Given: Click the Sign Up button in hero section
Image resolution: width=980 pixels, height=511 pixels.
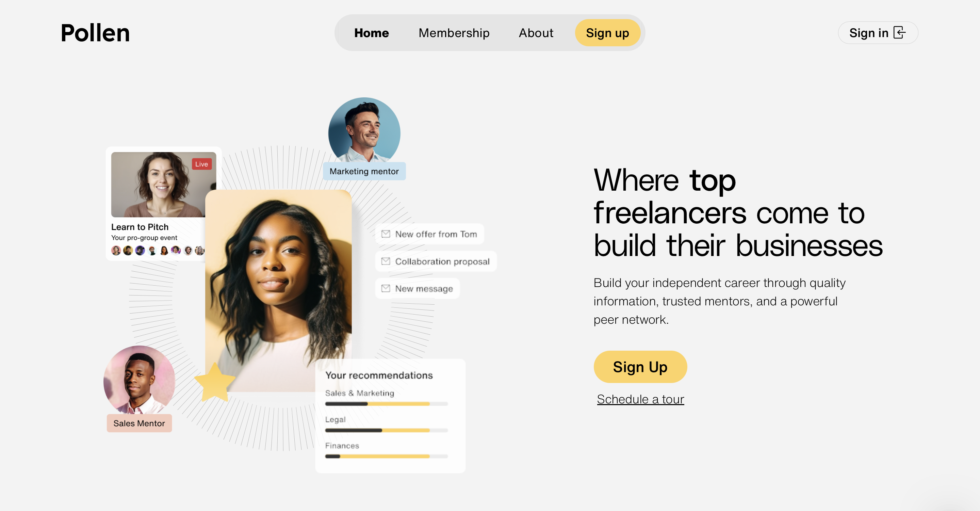Looking at the screenshot, I should coord(640,367).
